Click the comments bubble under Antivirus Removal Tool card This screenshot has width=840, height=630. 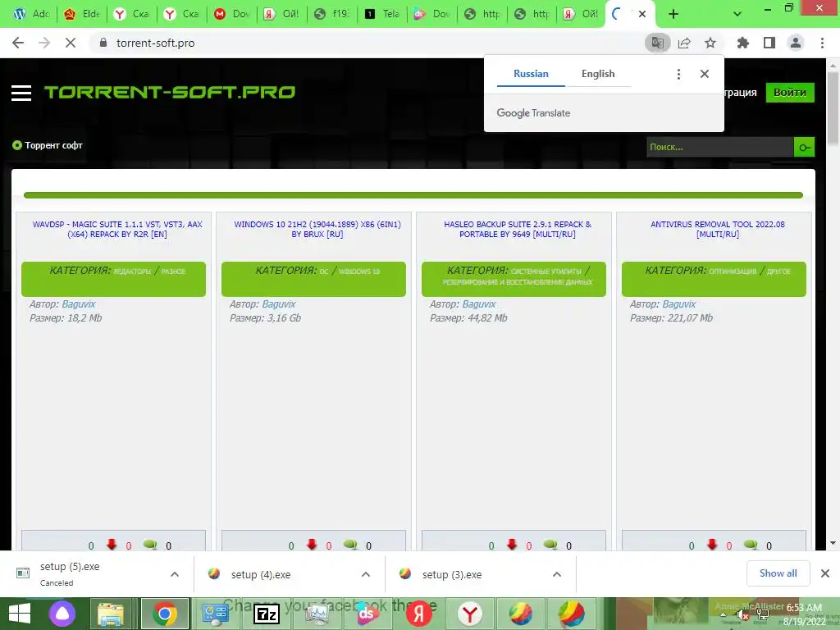click(751, 545)
